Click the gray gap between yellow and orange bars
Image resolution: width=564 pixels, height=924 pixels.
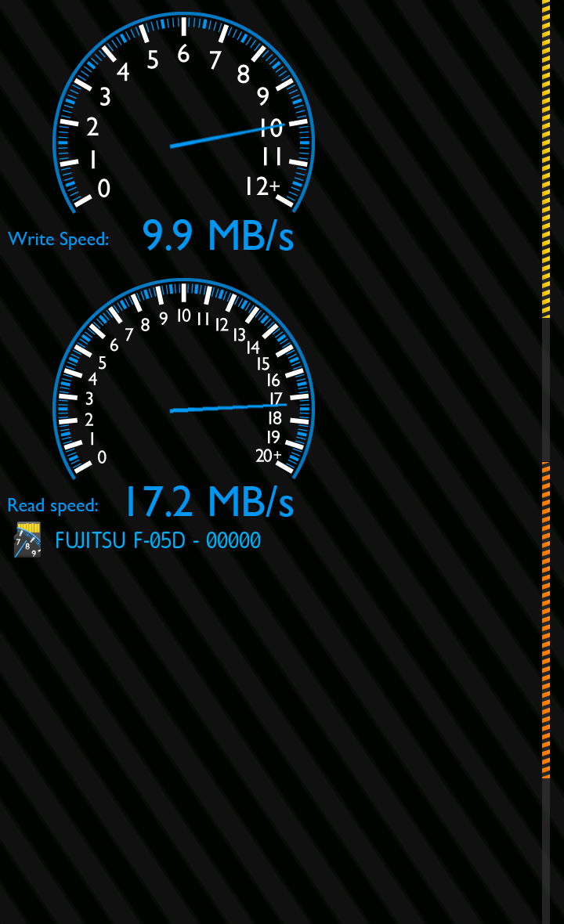(546, 389)
